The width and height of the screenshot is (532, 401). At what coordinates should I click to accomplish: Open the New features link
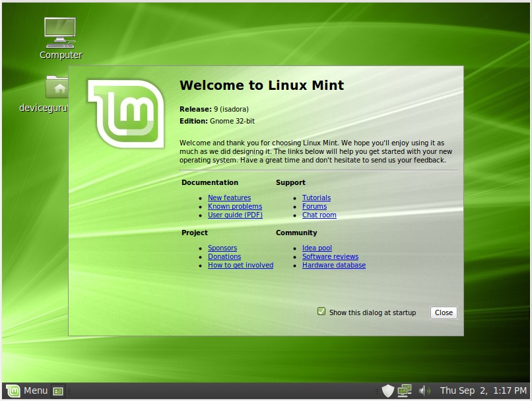click(x=229, y=198)
